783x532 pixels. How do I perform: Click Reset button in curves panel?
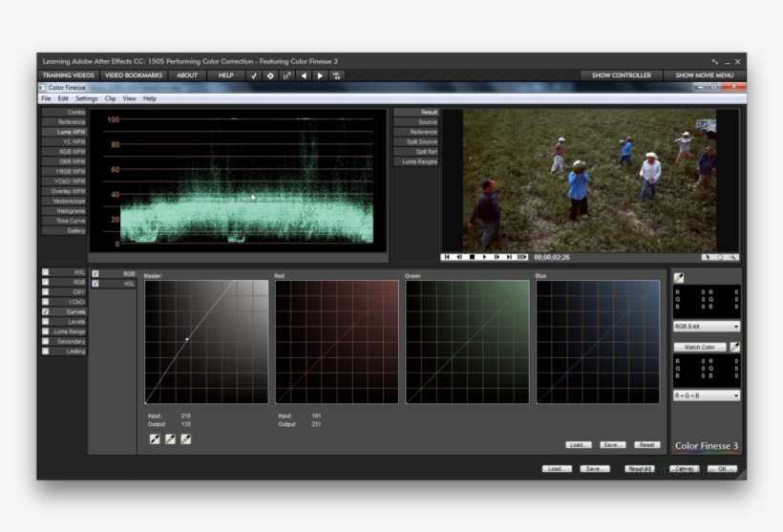tap(647, 444)
